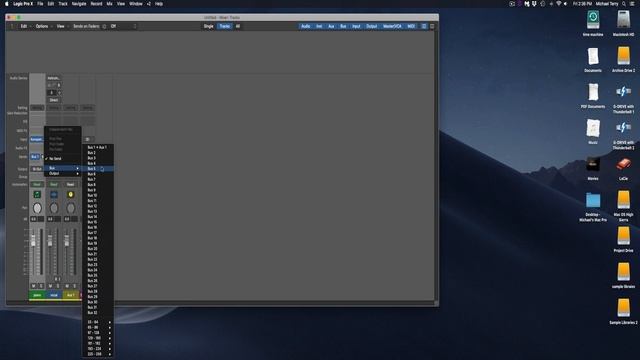Open the Sample Libraries 2 drive icon
The height and width of the screenshot is (360, 640).
point(623,308)
